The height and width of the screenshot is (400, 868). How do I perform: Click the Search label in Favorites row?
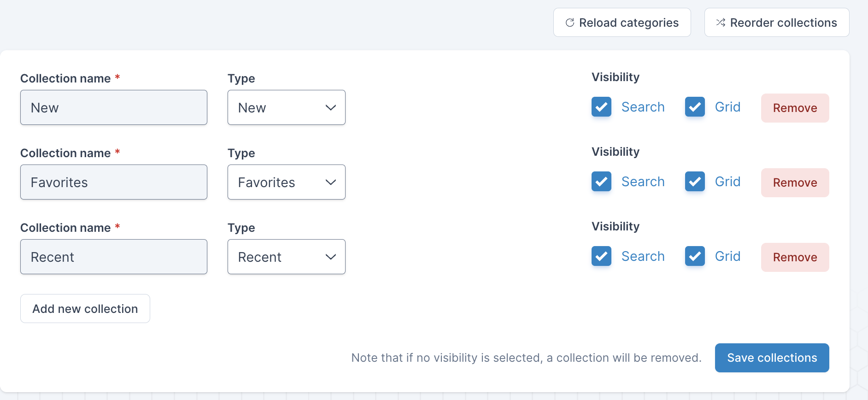pyautogui.click(x=643, y=182)
